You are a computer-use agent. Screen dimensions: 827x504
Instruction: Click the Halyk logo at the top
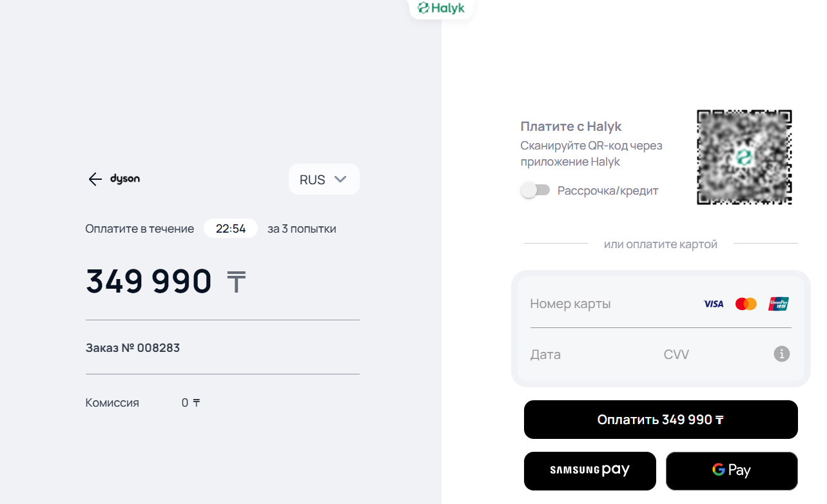441,8
